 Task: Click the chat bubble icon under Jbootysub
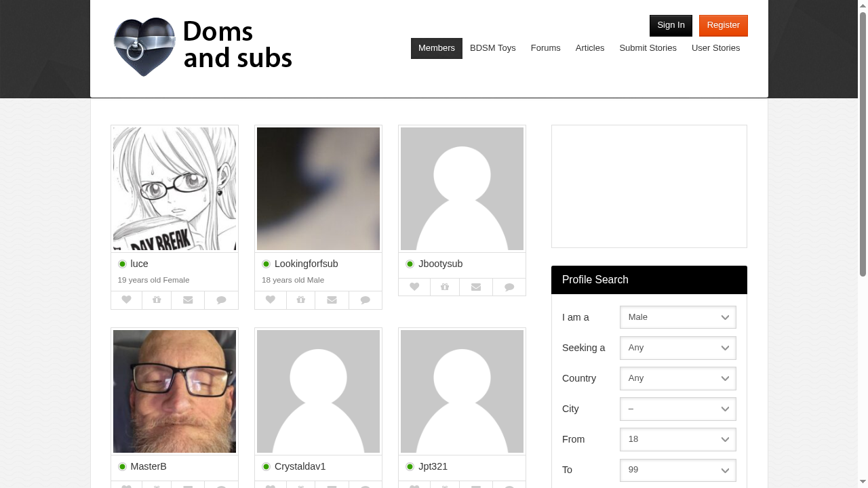point(509,287)
